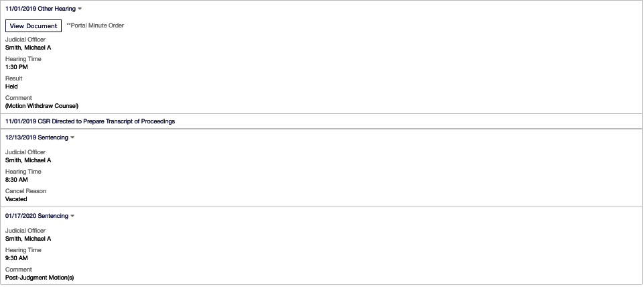
Task: Click Smith, Michael A under Other Hearing
Action: pos(28,48)
